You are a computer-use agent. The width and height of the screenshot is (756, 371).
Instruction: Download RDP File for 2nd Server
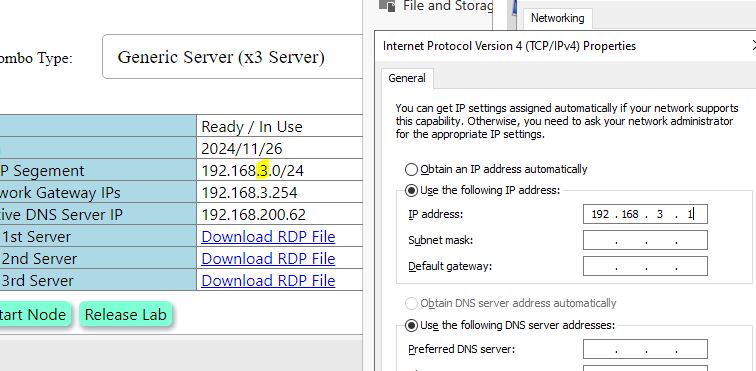268,259
